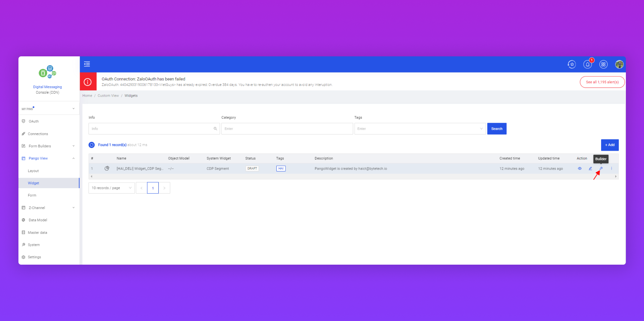The image size is (644, 321).
Task: Open the user profile avatar
Action: pos(619,64)
